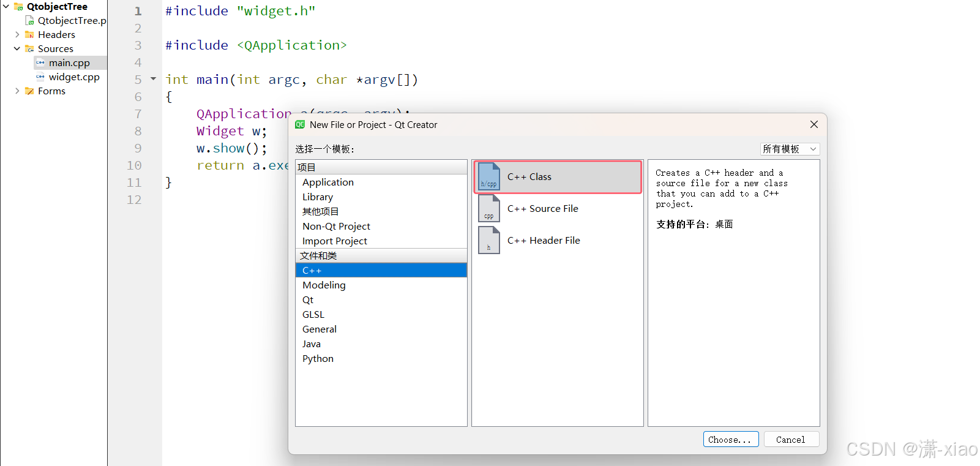The image size is (980, 466).
Task: Select Library in the project list
Action: 381,197
